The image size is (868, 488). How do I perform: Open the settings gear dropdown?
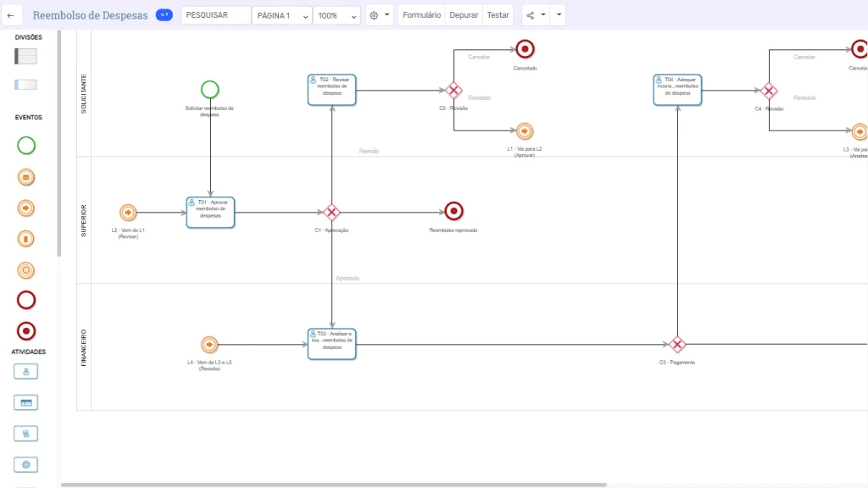tap(379, 15)
